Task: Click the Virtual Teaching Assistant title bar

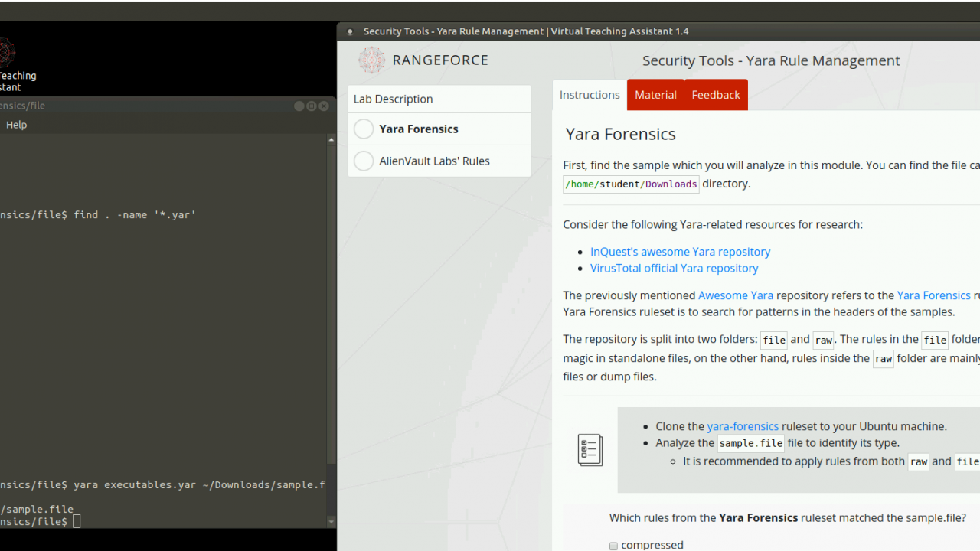Action: point(658,31)
